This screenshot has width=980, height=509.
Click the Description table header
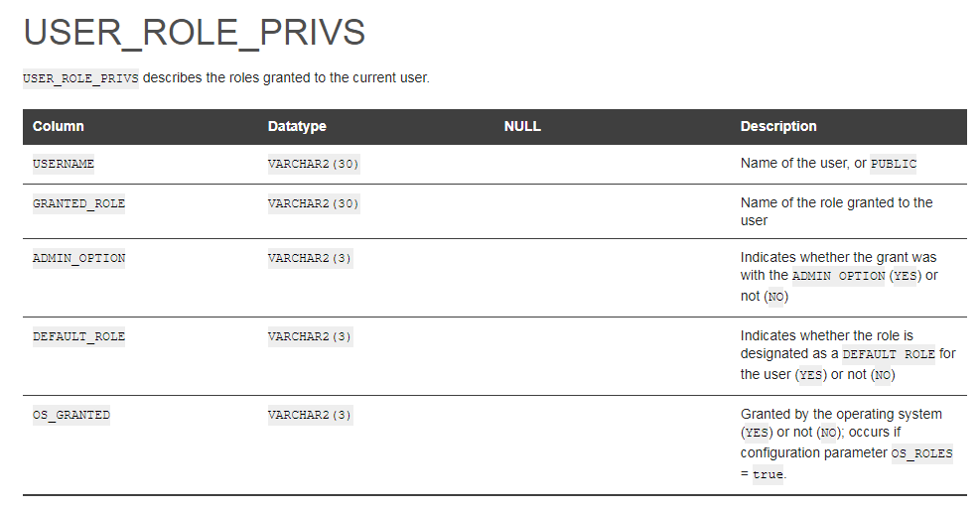778,127
